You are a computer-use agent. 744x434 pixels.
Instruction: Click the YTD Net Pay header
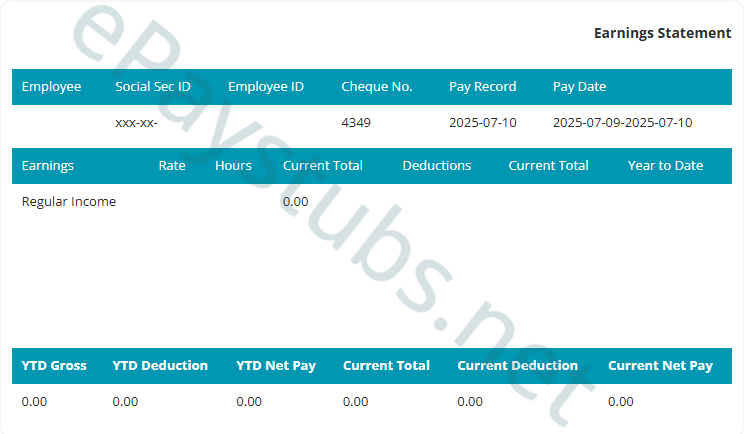pyautogui.click(x=276, y=366)
